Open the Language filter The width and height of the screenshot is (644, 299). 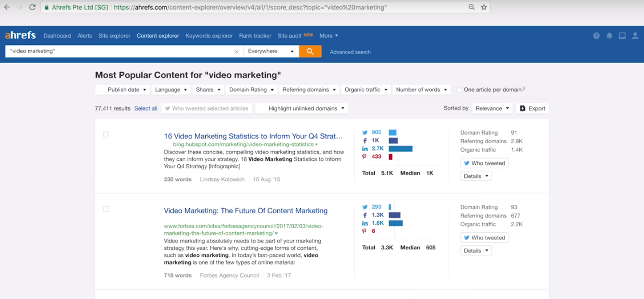tap(171, 90)
